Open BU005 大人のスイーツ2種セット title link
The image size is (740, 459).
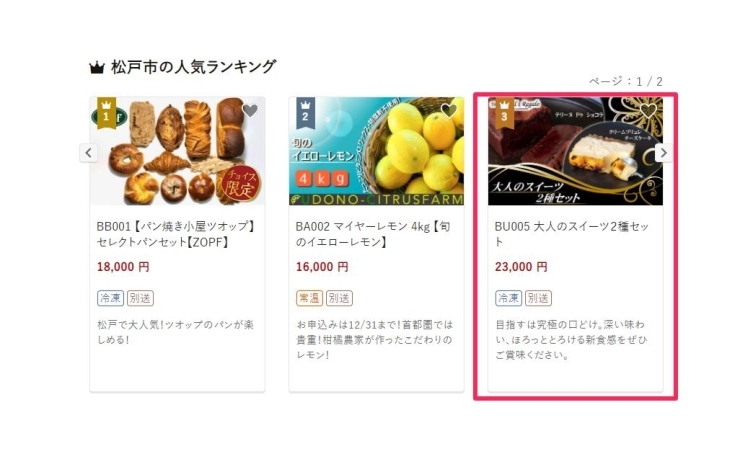tap(572, 234)
